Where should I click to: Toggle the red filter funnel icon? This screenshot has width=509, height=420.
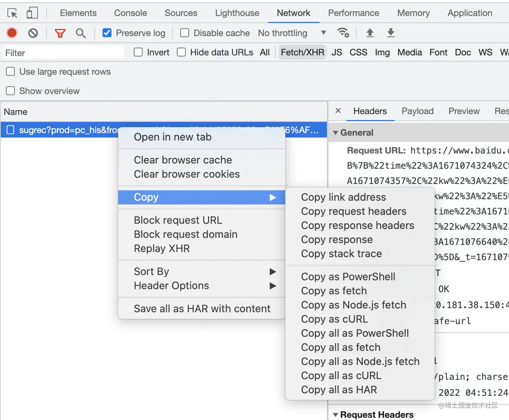point(60,33)
